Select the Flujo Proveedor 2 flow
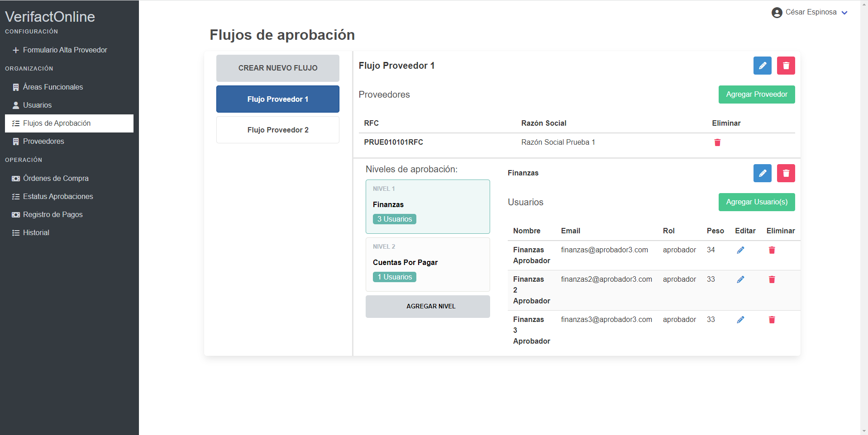Screen dimensions: 868x435 (277, 130)
